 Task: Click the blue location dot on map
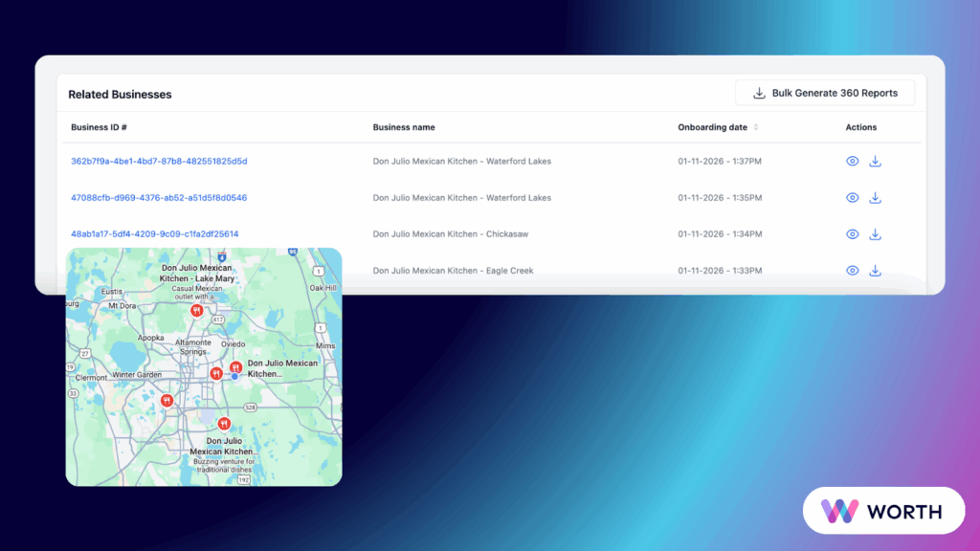[x=234, y=377]
